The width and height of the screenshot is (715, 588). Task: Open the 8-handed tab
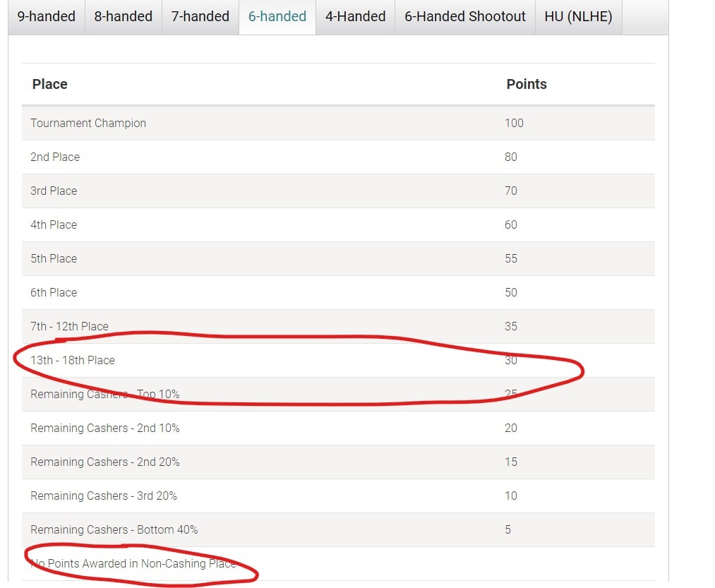pos(123,16)
